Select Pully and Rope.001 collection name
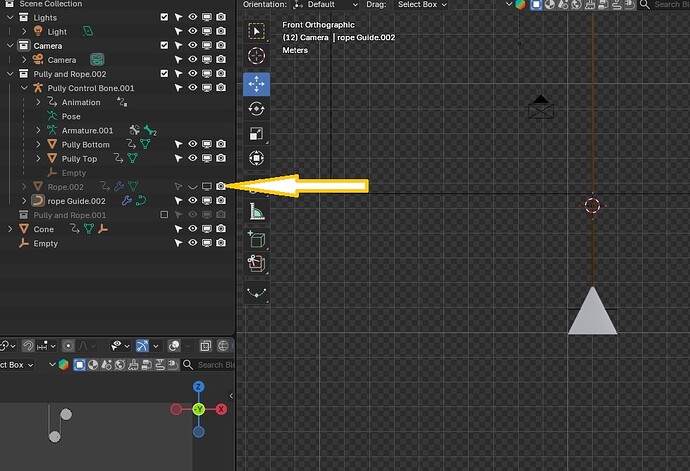This screenshot has width=690, height=471. point(70,215)
